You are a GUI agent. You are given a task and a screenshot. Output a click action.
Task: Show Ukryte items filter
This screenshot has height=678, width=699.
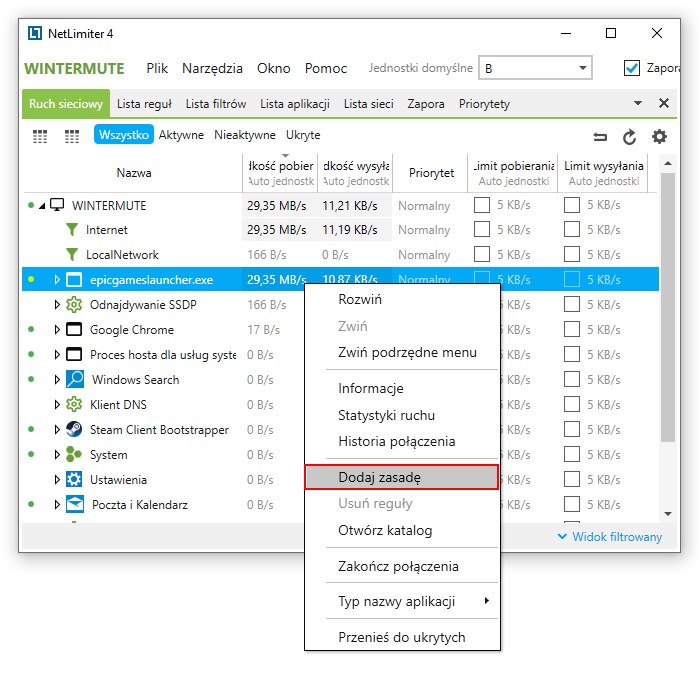(303, 135)
